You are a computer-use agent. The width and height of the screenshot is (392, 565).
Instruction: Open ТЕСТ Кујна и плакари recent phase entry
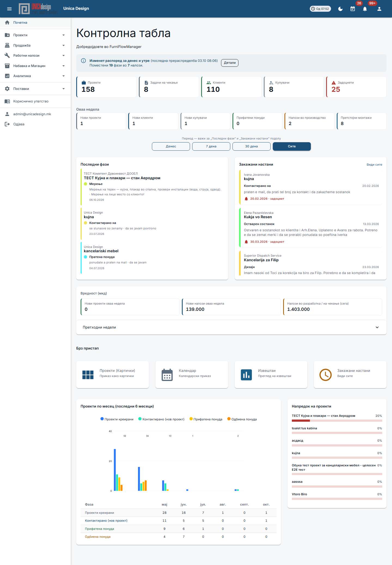(x=152, y=187)
